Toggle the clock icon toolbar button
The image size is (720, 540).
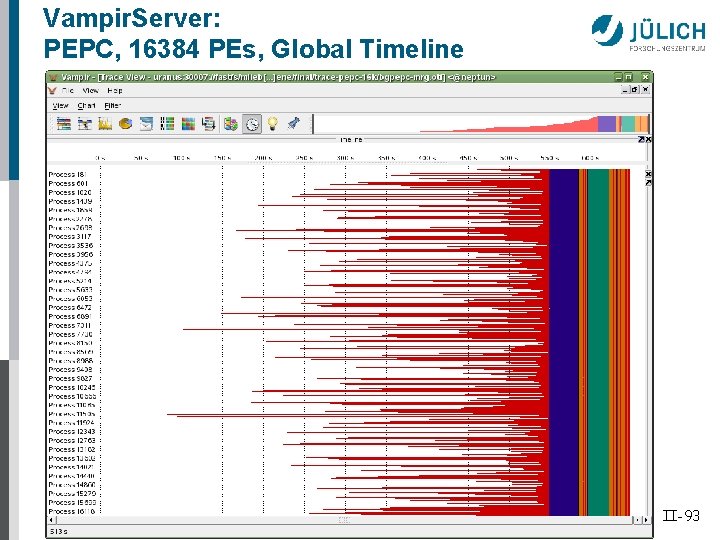pyautogui.click(x=252, y=124)
